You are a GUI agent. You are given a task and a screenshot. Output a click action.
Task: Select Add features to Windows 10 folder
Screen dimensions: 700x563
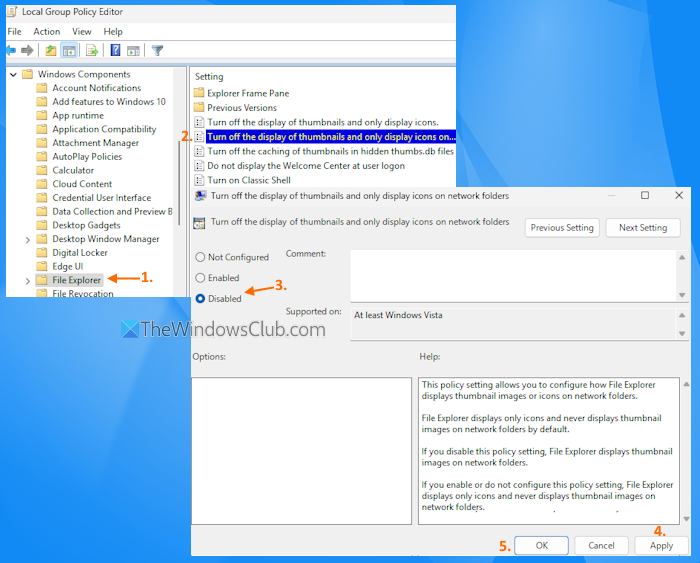point(109,102)
